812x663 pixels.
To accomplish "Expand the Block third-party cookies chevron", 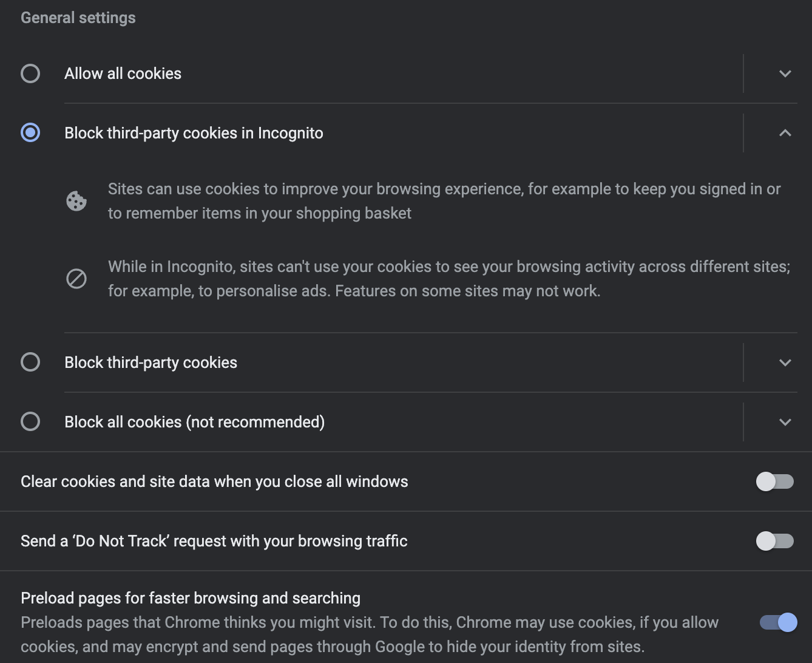I will coord(785,362).
